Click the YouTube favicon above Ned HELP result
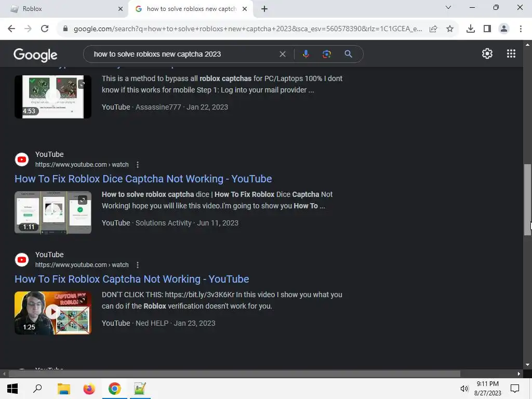532x399 pixels. 22,260
